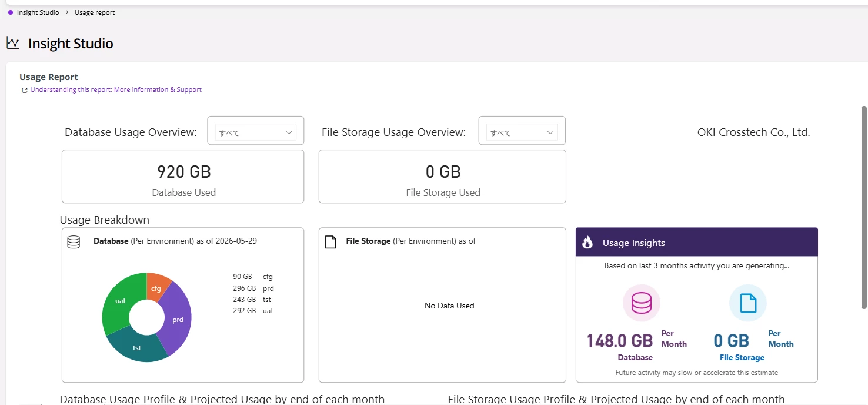Click the 148.0 GB database per month value
Image resolution: width=868 pixels, height=405 pixels.
[x=620, y=341]
